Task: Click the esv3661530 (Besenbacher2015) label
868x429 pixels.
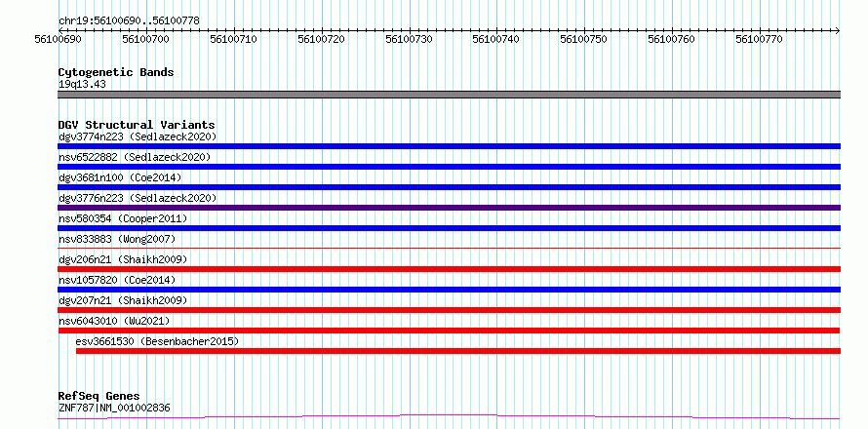Action: point(157,341)
